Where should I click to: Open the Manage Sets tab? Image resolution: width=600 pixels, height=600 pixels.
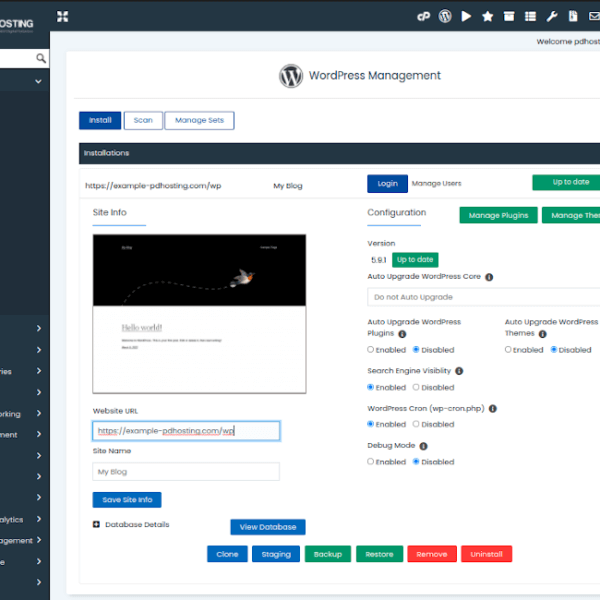click(199, 121)
